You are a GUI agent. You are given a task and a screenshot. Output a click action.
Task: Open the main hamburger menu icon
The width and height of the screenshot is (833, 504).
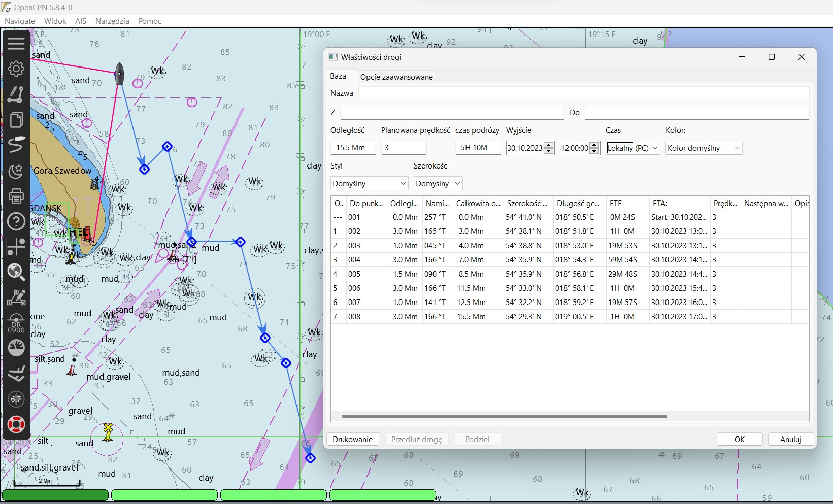[x=16, y=44]
